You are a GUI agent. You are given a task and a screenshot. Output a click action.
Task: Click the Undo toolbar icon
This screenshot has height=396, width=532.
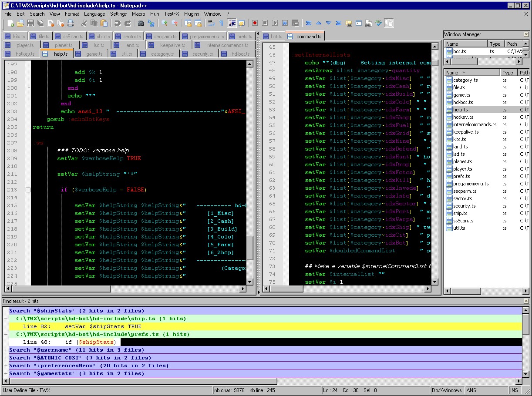(118, 24)
